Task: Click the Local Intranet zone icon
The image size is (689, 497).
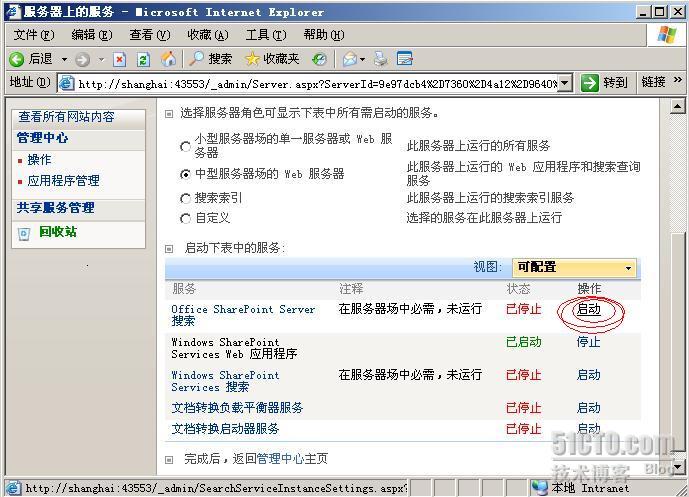Action: click(x=538, y=488)
